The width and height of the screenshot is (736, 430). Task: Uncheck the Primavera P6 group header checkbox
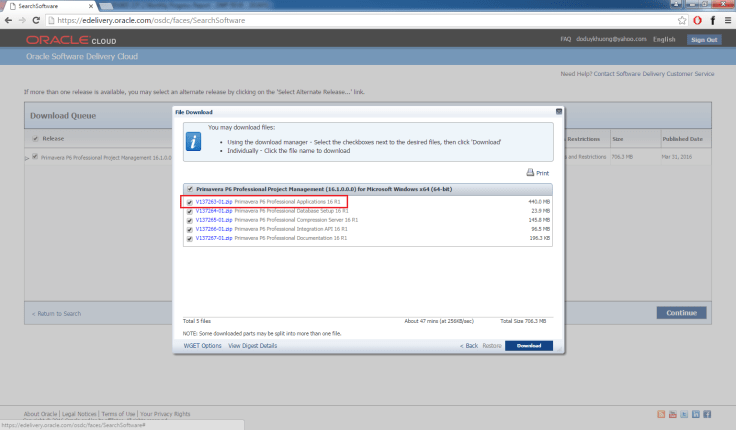(189, 188)
